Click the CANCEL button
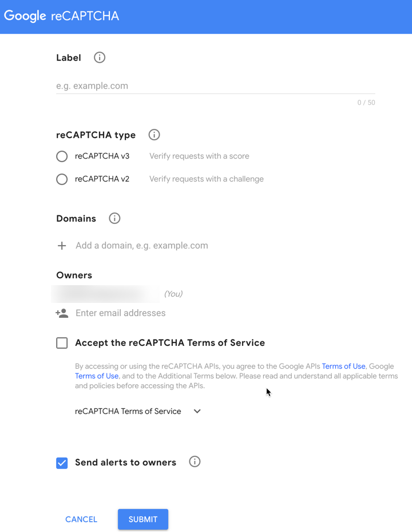Viewport: 412px width, 532px height. pos(81,519)
